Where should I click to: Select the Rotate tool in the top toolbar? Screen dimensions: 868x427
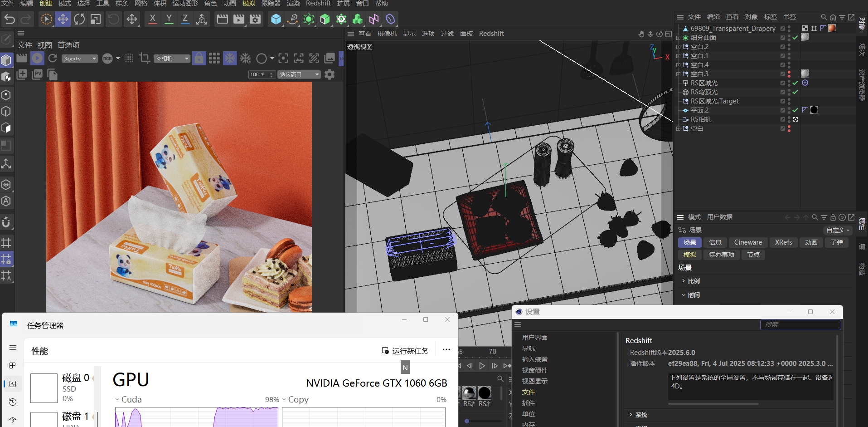click(x=79, y=19)
